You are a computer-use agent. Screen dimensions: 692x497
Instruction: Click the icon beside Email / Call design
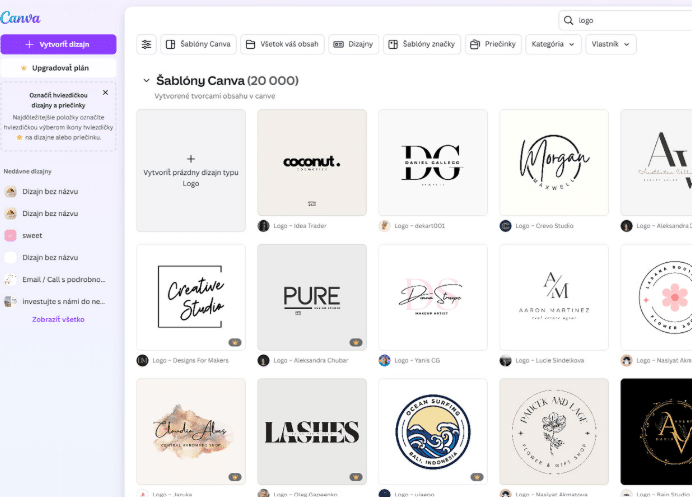click(10, 279)
